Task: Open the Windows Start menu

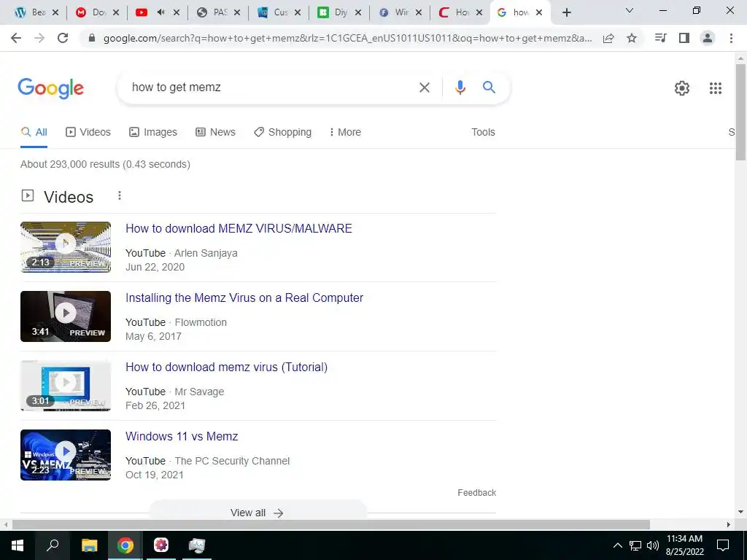Action: tap(18, 545)
